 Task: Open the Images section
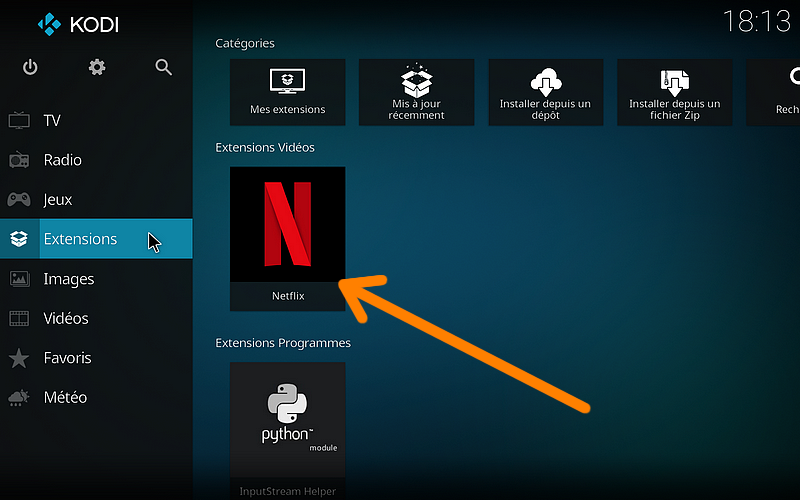tap(96, 279)
